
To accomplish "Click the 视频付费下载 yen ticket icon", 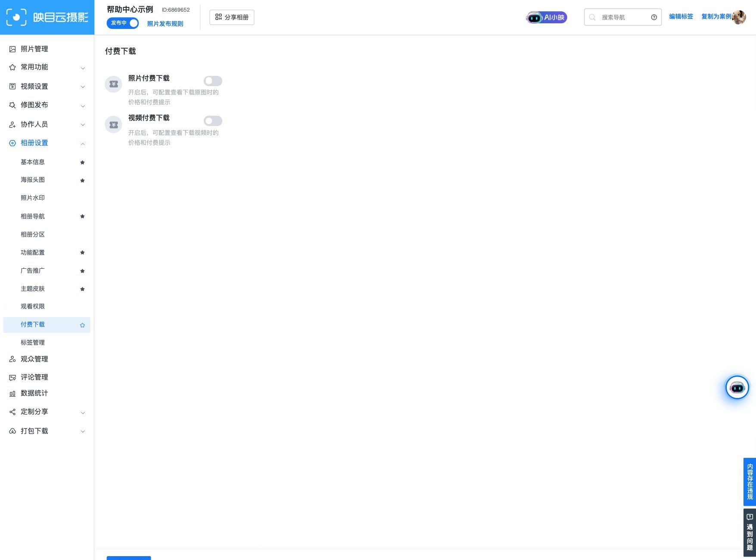I will tap(114, 124).
